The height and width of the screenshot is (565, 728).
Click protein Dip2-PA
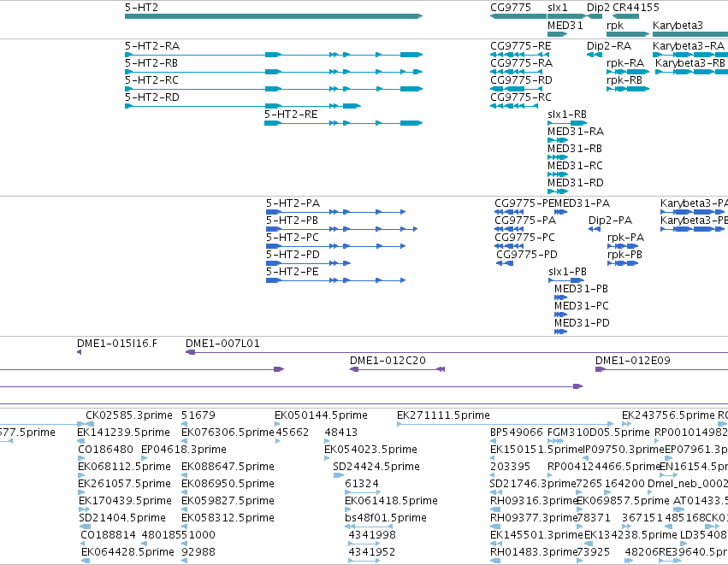(x=595, y=229)
